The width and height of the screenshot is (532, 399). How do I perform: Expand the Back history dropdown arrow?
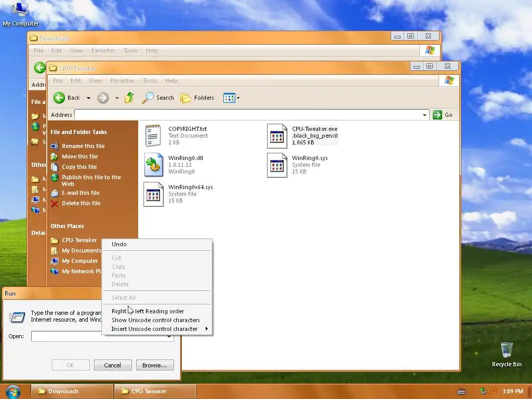(x=88, y=98)
